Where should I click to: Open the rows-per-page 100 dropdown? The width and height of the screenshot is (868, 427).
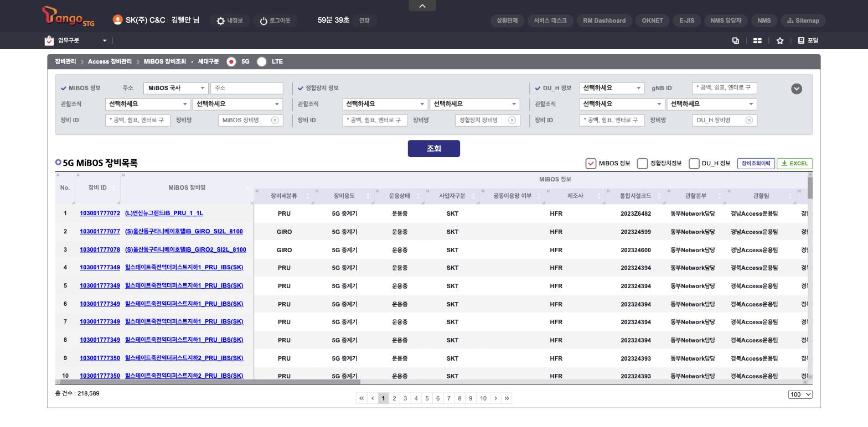tap(800, 394)
